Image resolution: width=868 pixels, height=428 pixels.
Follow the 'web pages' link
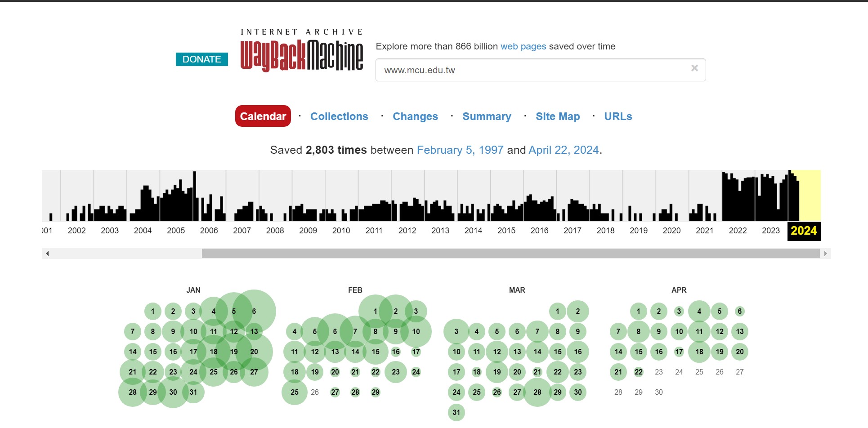(523, 46)
